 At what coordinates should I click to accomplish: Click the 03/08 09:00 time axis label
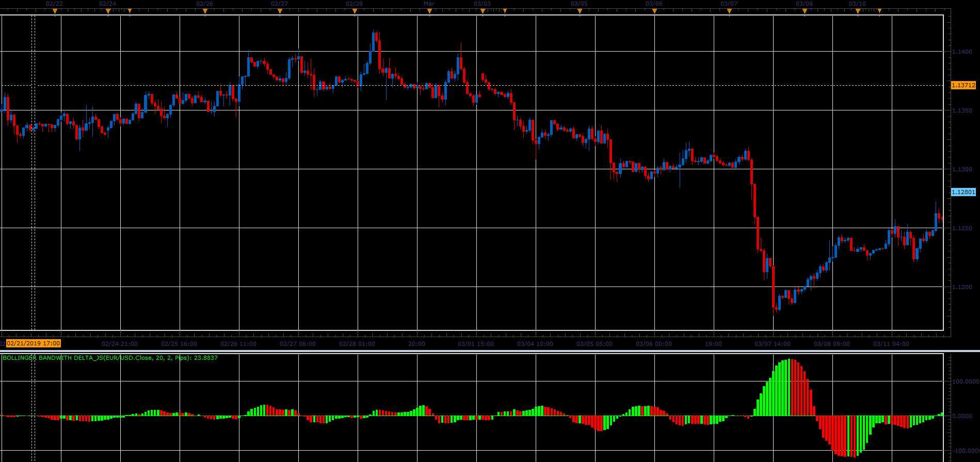click(x=832, y=344)
